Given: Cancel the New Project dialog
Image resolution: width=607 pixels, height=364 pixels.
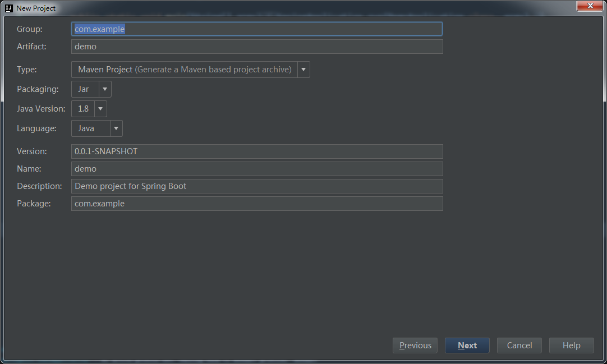Looking at the screenshot, I should coord(519,345).
